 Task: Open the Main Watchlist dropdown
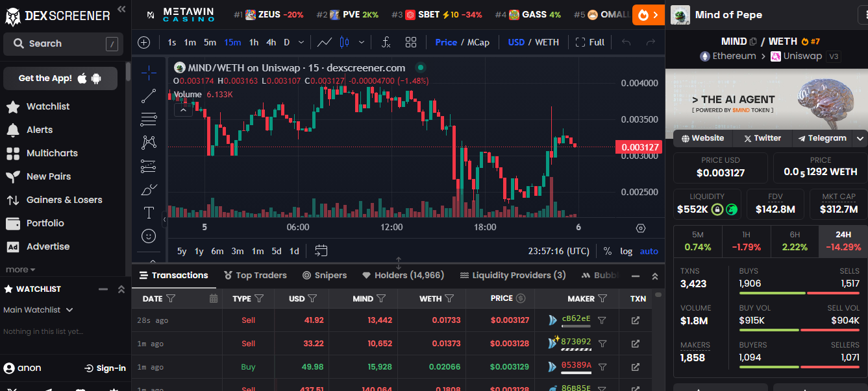click(38, 310)
